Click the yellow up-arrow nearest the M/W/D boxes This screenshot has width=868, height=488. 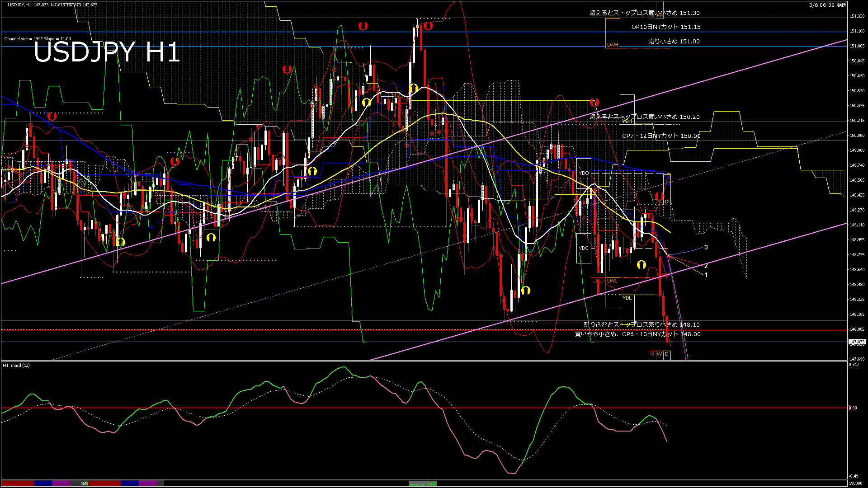[x=641, y=265]
